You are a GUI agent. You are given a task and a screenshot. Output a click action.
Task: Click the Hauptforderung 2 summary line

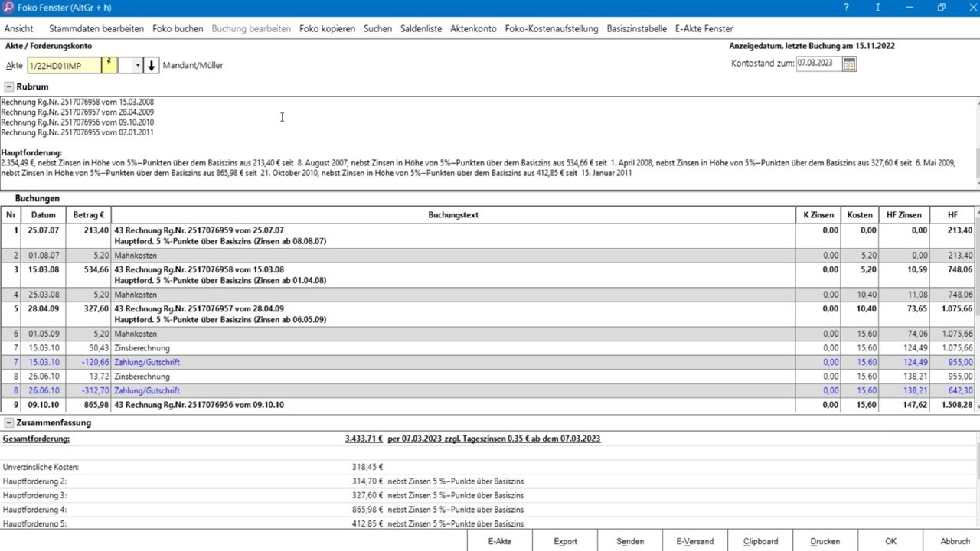[x=488, y=481]
